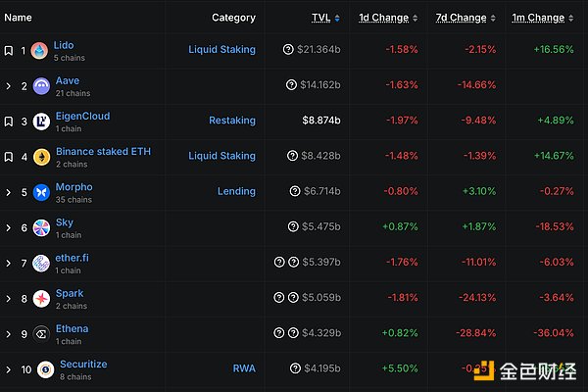Viewport: 588px width, 392px height.
Task: Click the Lido protocol logo icon
Action: point(39,51)
